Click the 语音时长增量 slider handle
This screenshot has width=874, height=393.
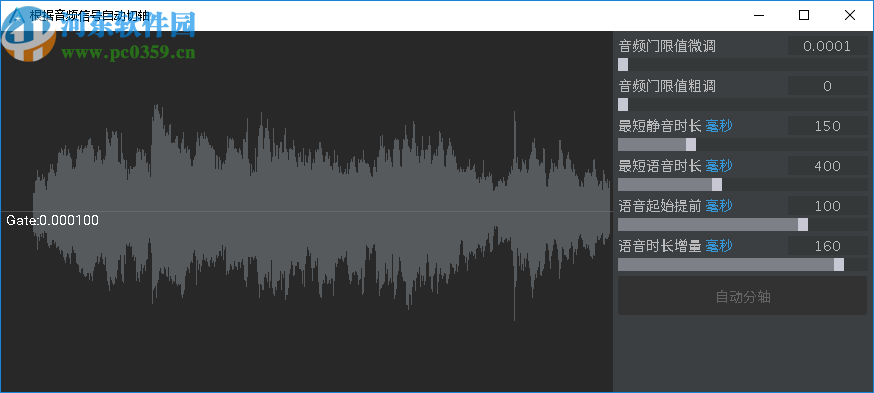838,265
